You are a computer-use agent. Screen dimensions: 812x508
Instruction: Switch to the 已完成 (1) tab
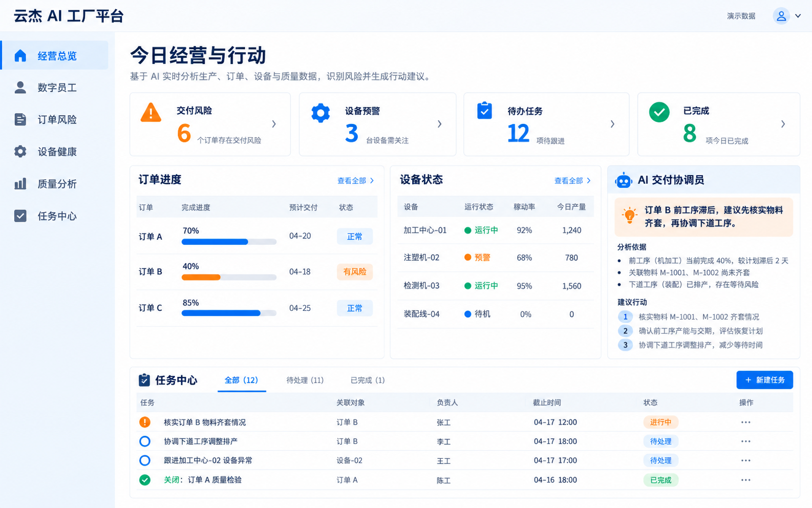368,380
